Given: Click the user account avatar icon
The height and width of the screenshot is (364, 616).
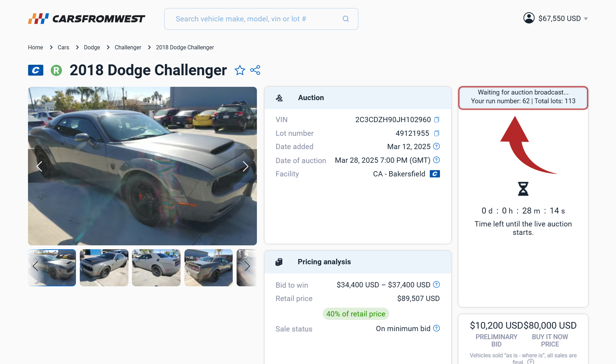Looking at the screenshot, I should pyautogui.click(x=529, y=18).
